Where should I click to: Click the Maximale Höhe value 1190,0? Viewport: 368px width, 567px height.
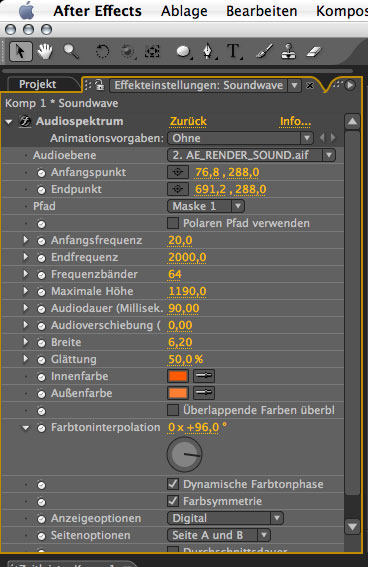tap(187, 291)
